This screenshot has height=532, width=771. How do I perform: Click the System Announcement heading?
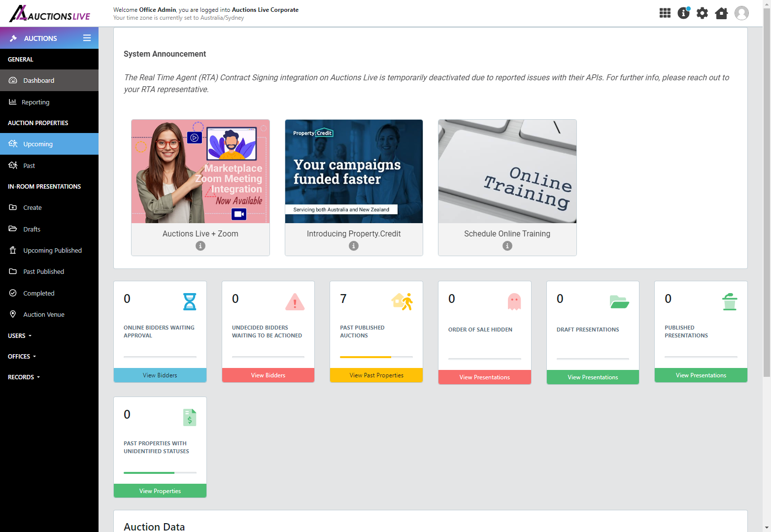[x=165, y=54]
